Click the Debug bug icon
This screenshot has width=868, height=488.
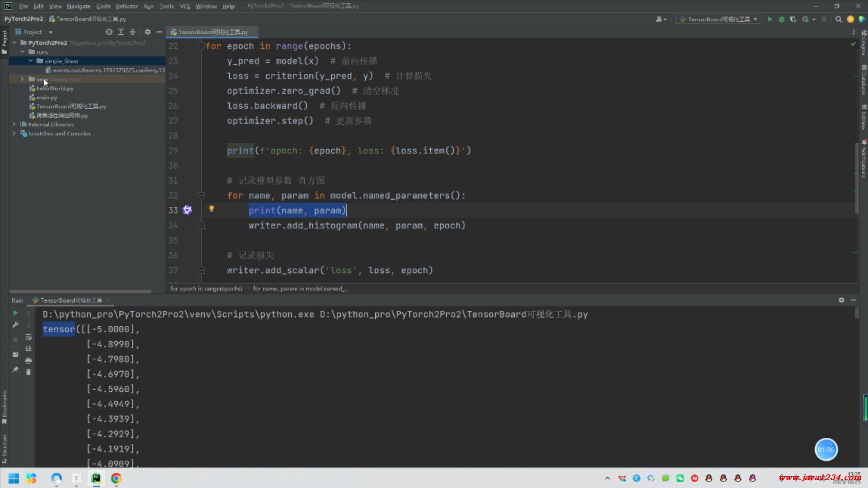point(781,19)
